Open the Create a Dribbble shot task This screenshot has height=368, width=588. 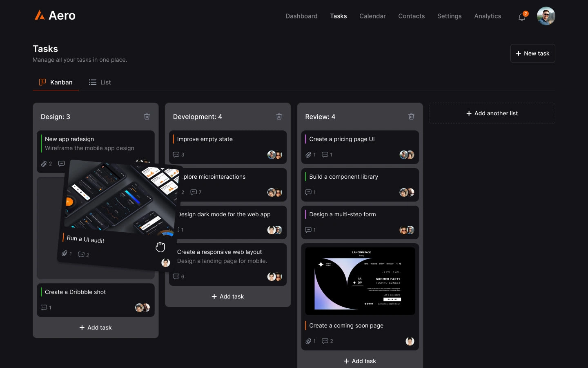point(96,300)
